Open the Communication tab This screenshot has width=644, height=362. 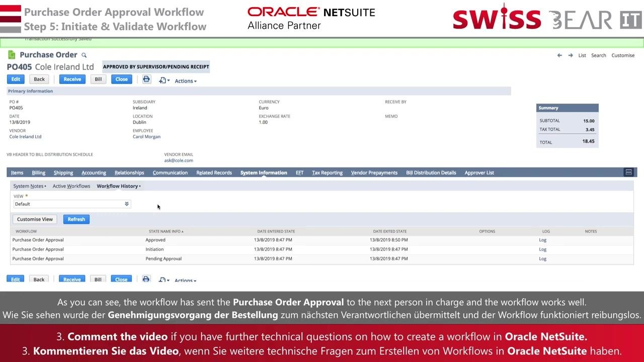point(170,172)
